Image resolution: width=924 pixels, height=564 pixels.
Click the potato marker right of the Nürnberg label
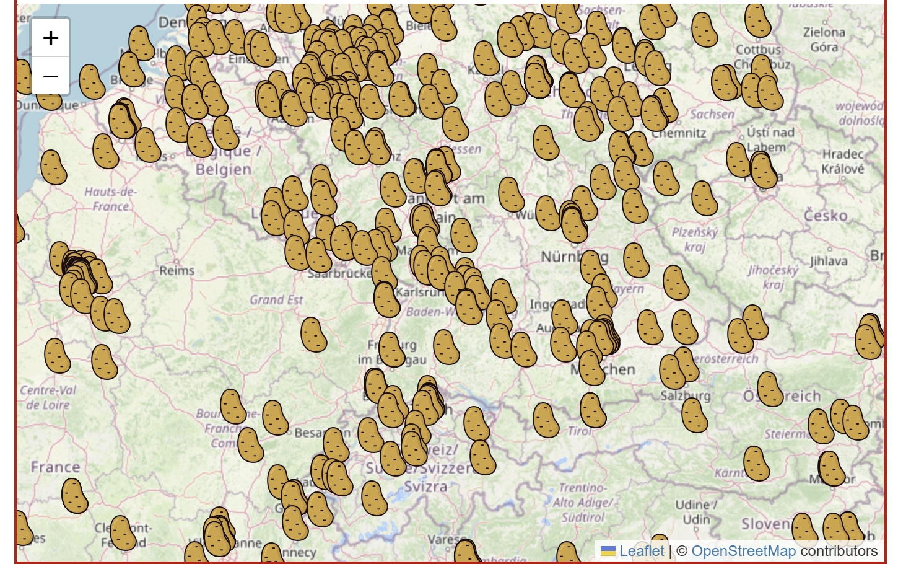pyautogui.click(x=637, y=260)
